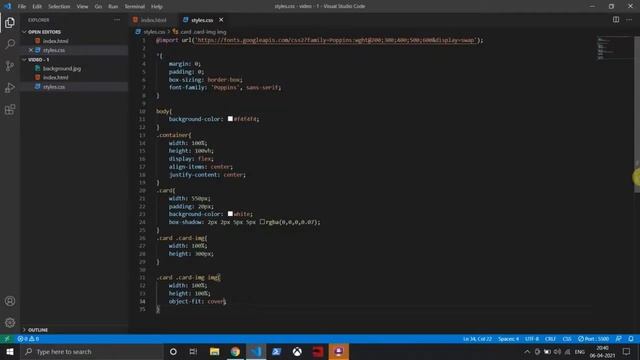Open the Edit menu
This screenshot has height=360, width=640.
click(x=37, y=6)
